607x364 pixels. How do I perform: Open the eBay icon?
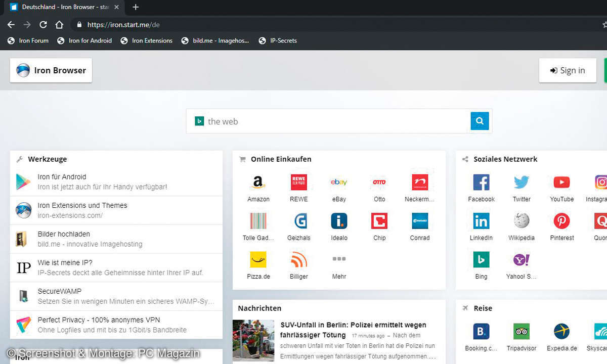pyautogui.click(x=339, y=183)
